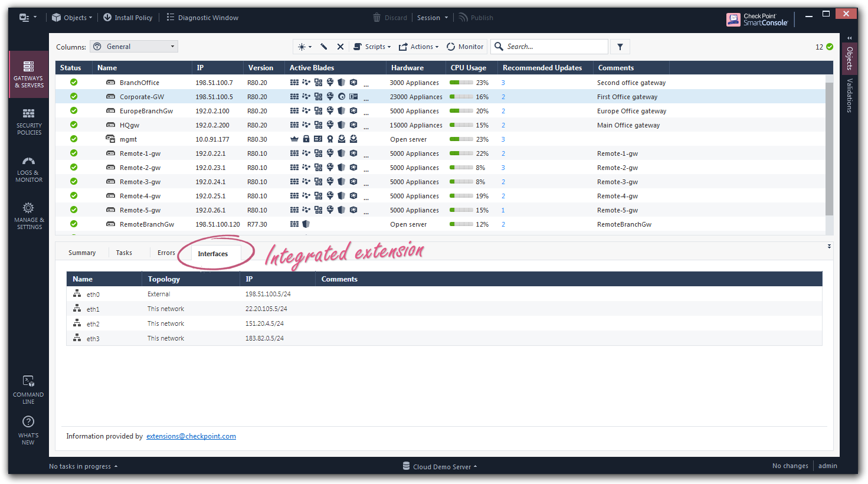Click eth3 network interface icon
The height and width of the screenshot is (484, 868).
click(77, 338)
